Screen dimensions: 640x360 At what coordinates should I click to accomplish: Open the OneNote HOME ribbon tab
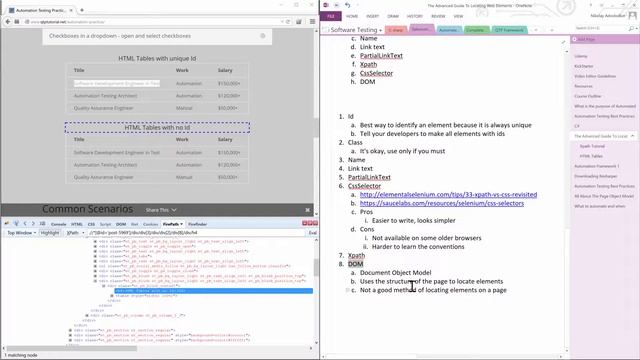point(352,16)
